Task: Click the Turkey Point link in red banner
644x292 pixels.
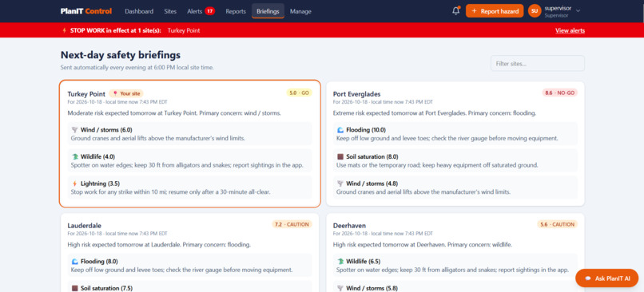Action: tap(184, 30)
